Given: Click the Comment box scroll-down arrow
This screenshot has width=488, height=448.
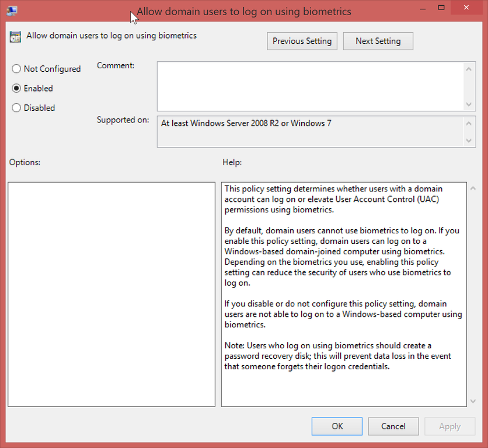Looking at the screenshot, I should pos(469,104).
